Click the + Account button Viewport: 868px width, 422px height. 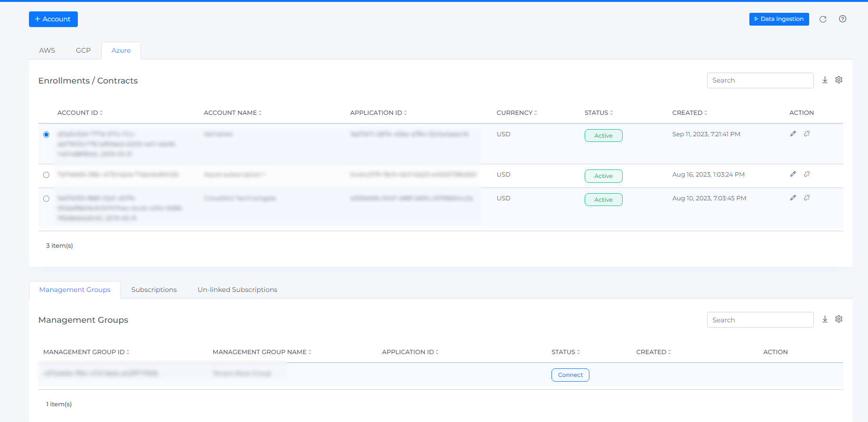click(x=53, y=19)
